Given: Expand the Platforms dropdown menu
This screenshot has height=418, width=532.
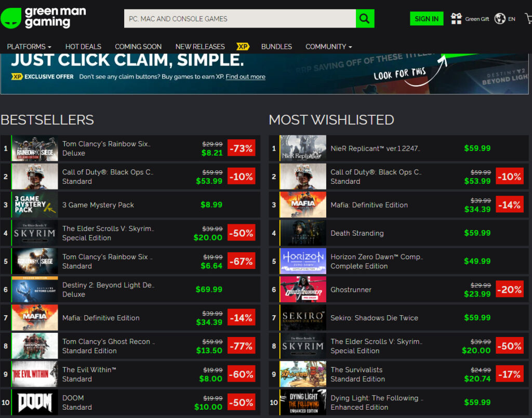Looking at the screenshot, I should click(29, 47).
